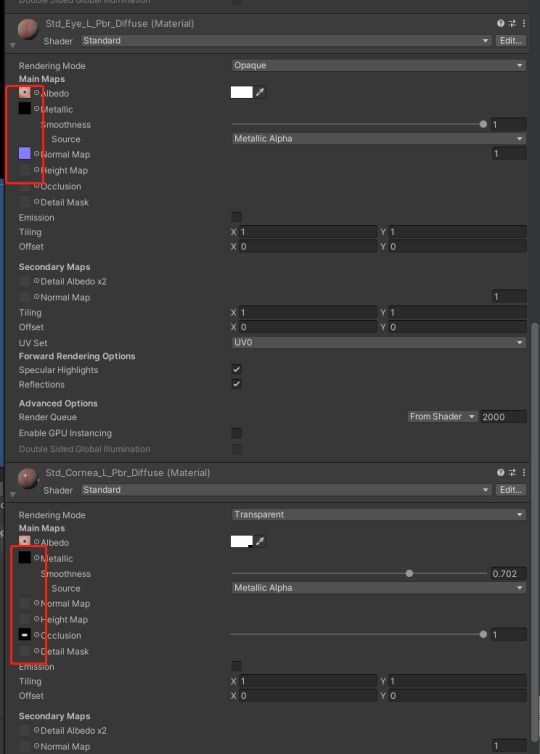
Task: Pick texture for Cornea Occlusion object picker
Action: pos(37,635)
